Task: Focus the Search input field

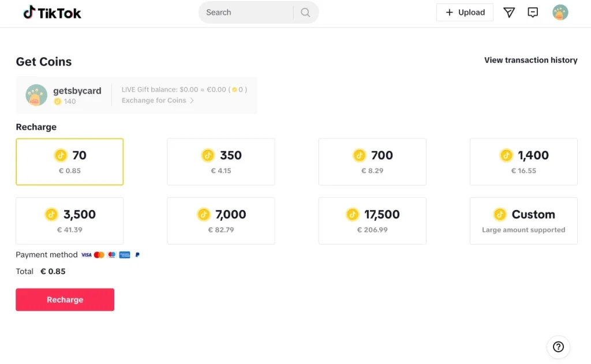Action: pyautogui.click(x=245, y=13)
